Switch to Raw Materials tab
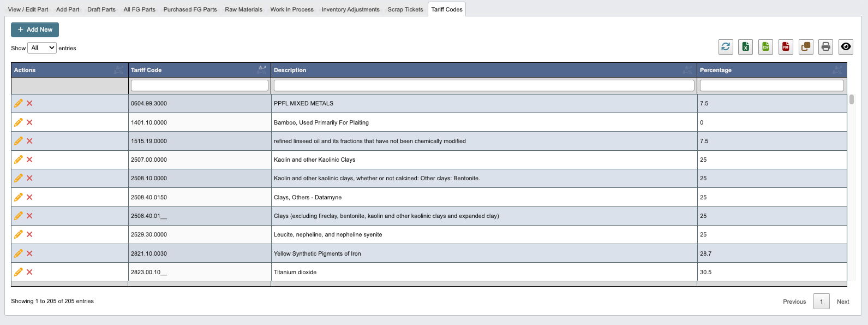 coord(243,9)
